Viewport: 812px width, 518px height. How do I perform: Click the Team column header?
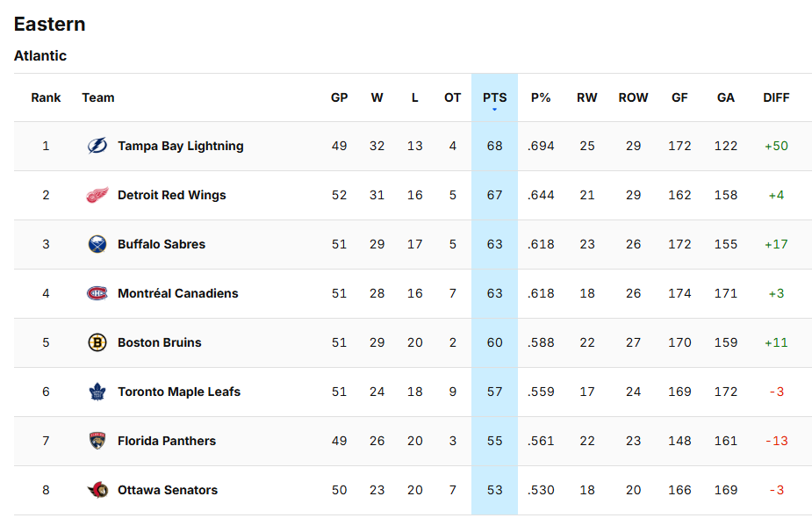click(x=98, y=97)
